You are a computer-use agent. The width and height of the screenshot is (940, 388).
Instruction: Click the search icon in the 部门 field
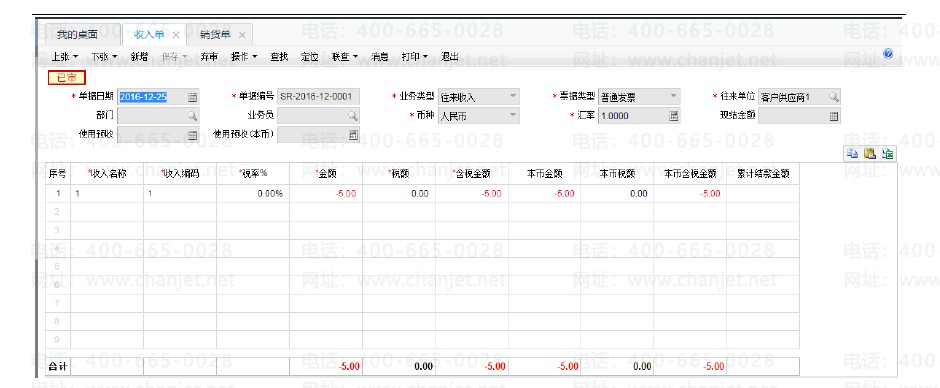click(x=192, y=116)
